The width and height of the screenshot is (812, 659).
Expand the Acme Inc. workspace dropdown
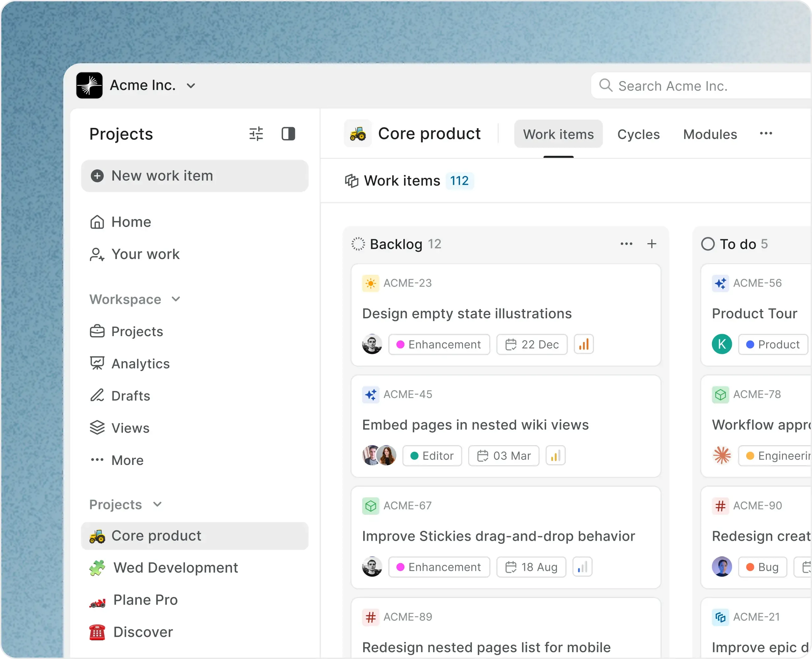pyautogui.click(x=191, y=86)
